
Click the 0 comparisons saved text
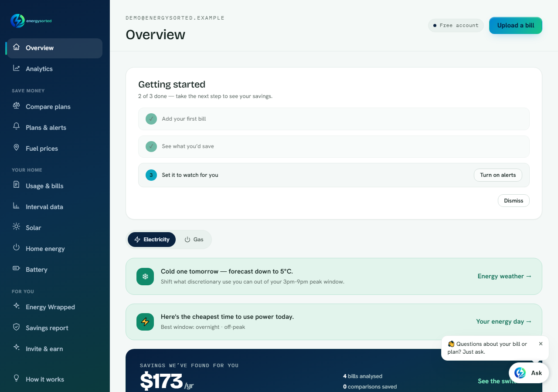[370, 387]
